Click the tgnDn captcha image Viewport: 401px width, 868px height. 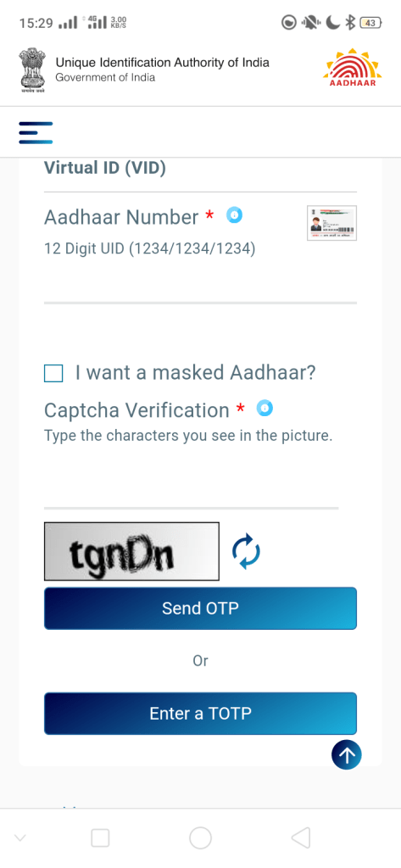pyautogui.click(x=131, y=551)
